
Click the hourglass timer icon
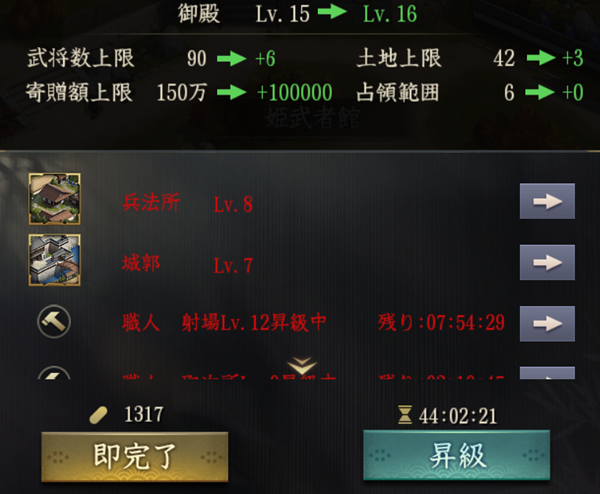point(405,415)
